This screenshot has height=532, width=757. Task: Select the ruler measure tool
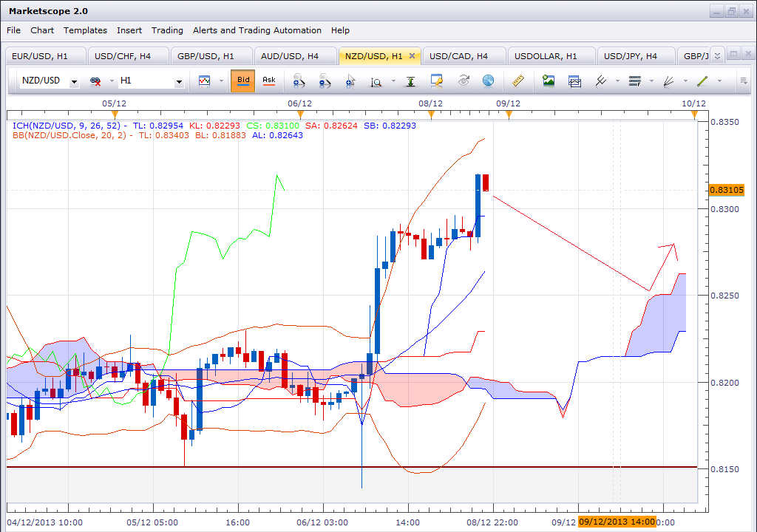518,81
